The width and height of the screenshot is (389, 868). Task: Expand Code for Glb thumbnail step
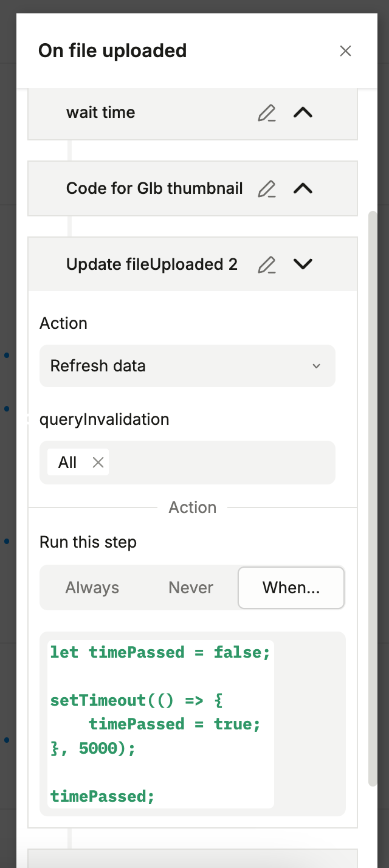coord(303,188)
